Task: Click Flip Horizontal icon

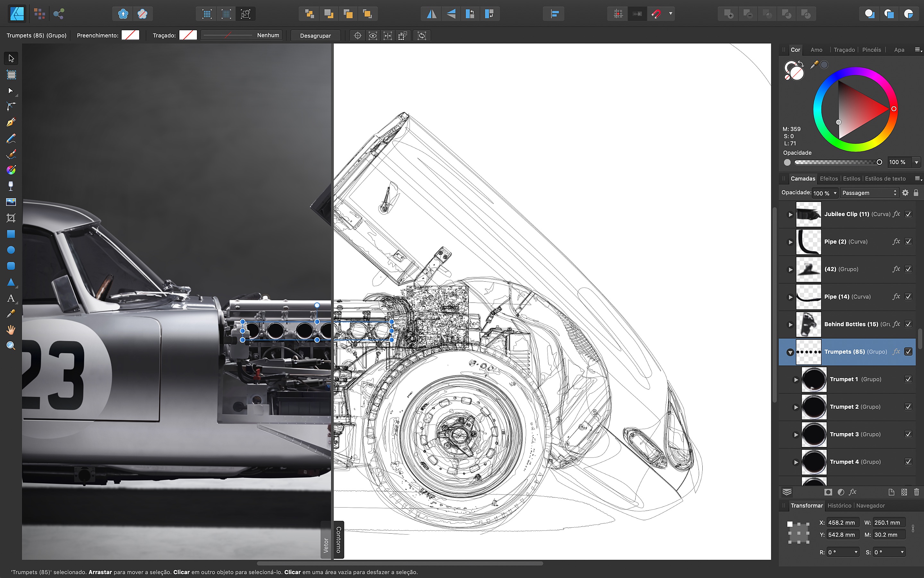Action: [432, 14]
